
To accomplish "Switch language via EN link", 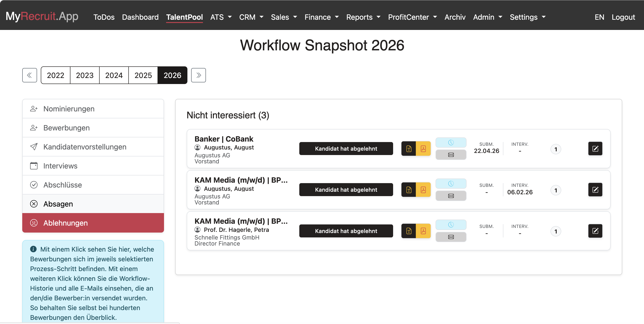I will [599, 17].
